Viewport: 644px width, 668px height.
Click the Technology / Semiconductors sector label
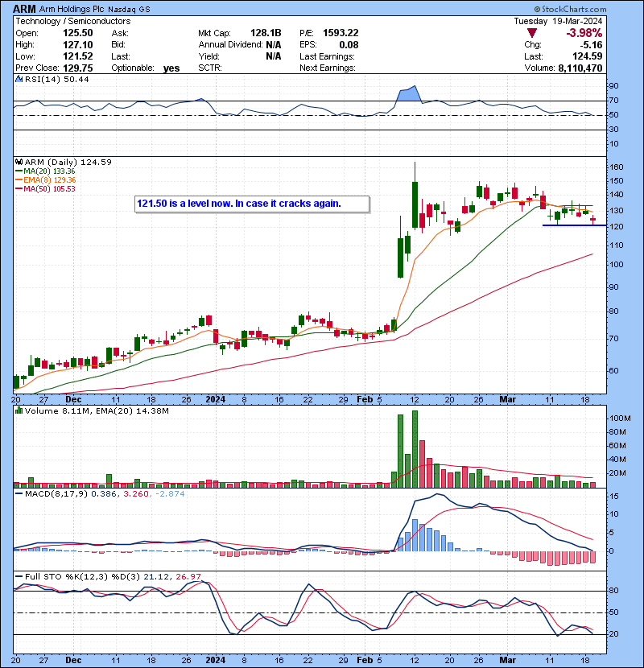[73, 21]
